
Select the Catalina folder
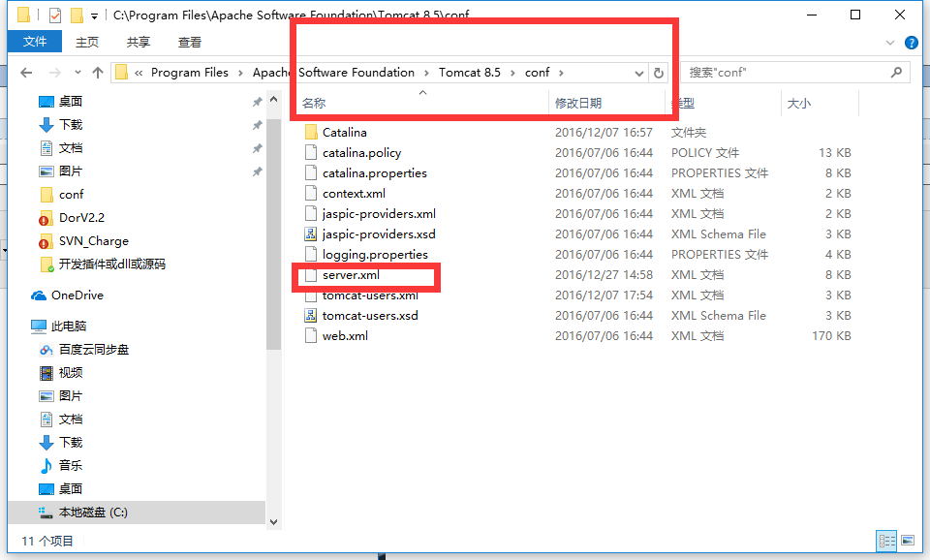pos(345,133)
